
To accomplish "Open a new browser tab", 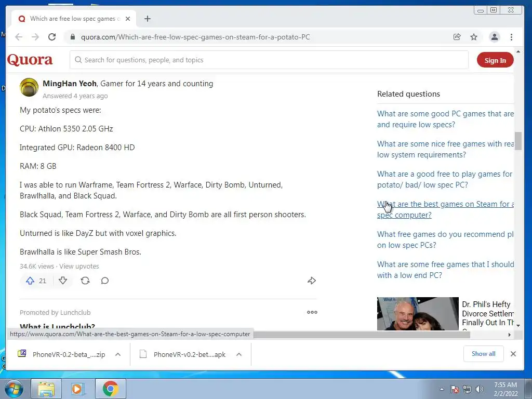I will (x=147, y=19).
